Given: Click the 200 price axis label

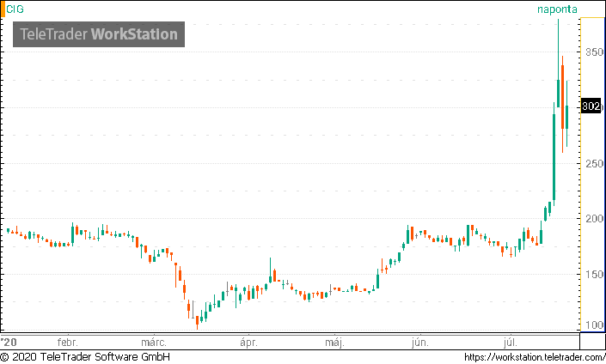Looking at the screenshot, I should pos(594,219).
